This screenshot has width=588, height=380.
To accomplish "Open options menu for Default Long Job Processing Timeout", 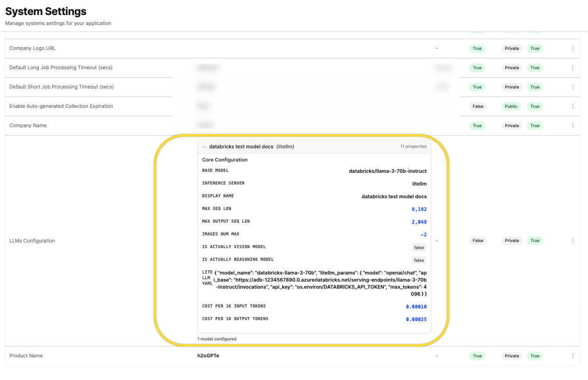I will (x=572, y=68).
